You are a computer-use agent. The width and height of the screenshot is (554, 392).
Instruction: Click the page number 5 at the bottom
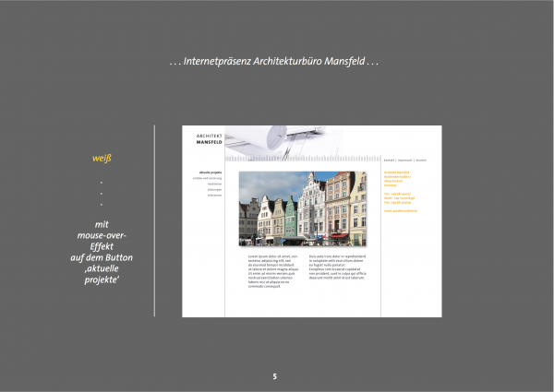(x=274, y=377)
